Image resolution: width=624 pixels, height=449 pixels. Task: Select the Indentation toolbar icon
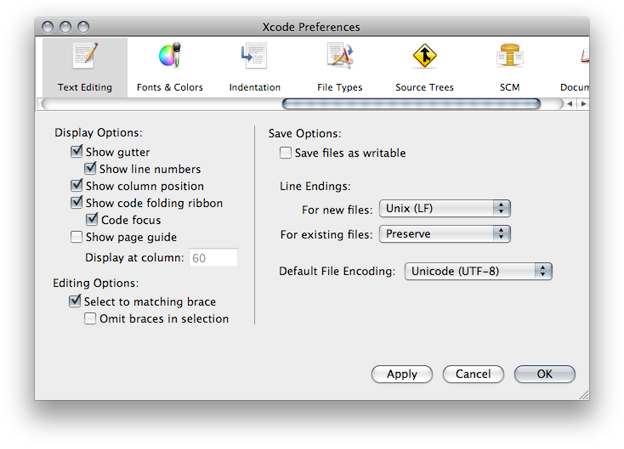tap(254, 56)
